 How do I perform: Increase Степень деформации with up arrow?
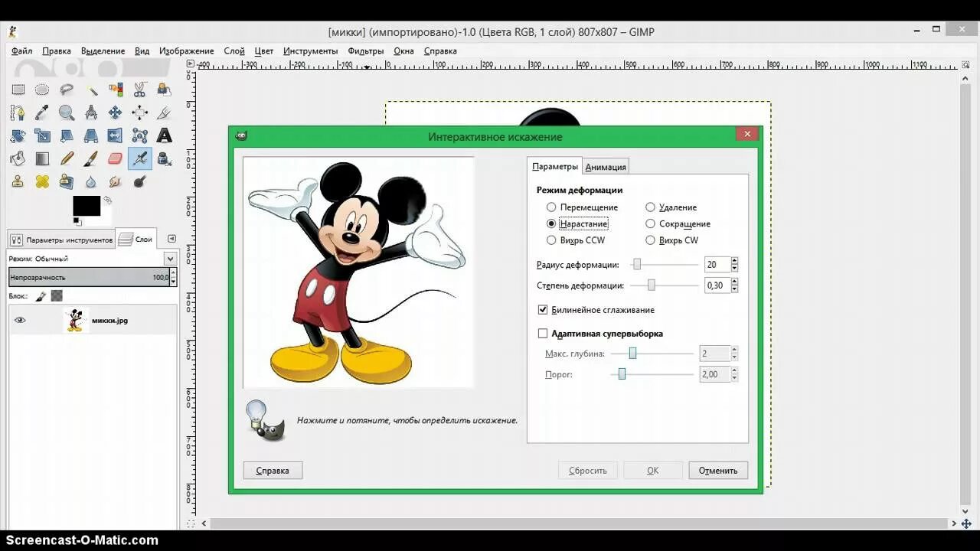pyautogui.click(x=734, y=282)
